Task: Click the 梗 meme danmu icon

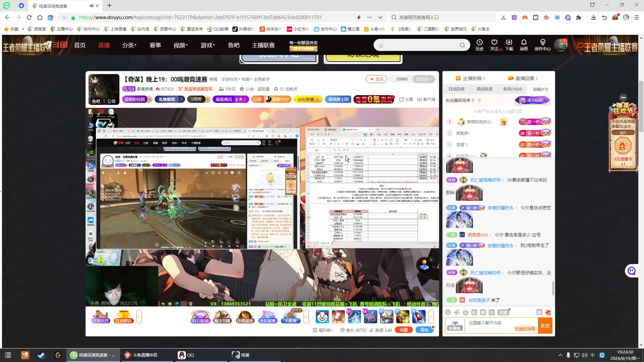Action: coord(483,312)
